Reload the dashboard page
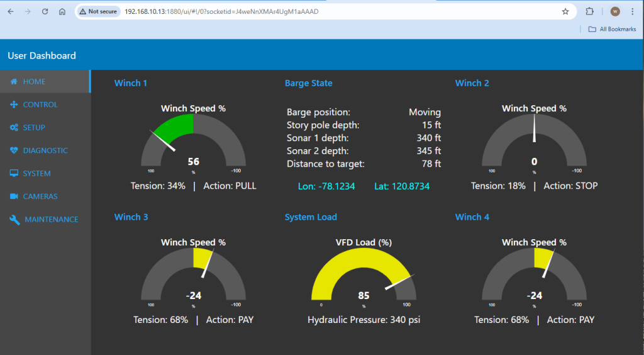The height and width of the screenshot is (355, 644). [x=45, y=11]
